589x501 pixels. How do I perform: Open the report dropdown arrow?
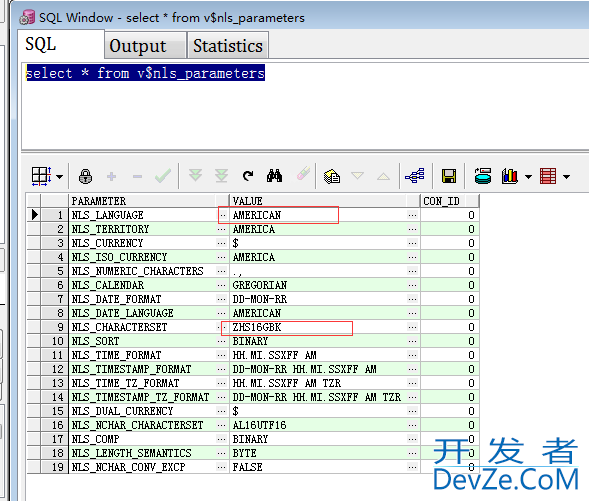coord(566,177)
